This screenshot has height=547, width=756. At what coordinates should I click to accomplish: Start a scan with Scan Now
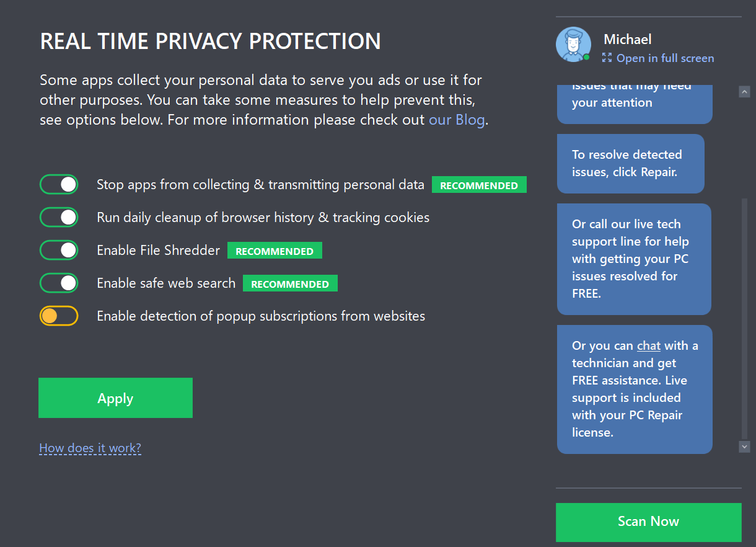648,522
